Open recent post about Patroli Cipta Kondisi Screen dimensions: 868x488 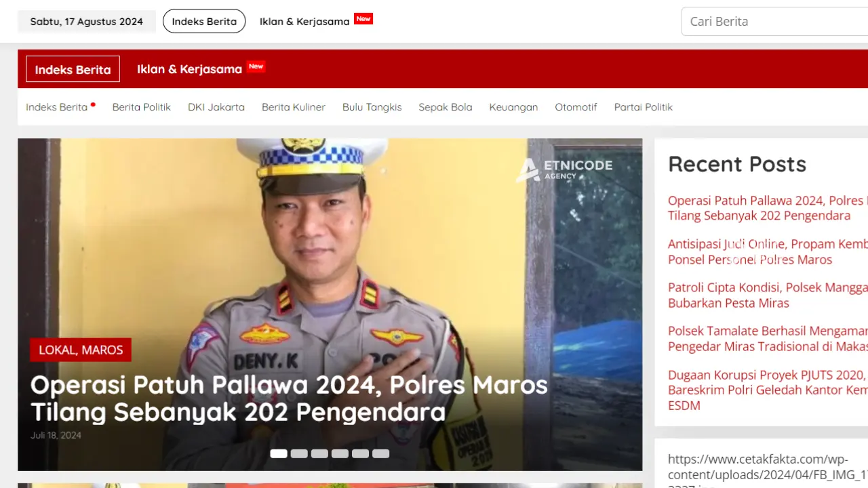click(766, 295)
